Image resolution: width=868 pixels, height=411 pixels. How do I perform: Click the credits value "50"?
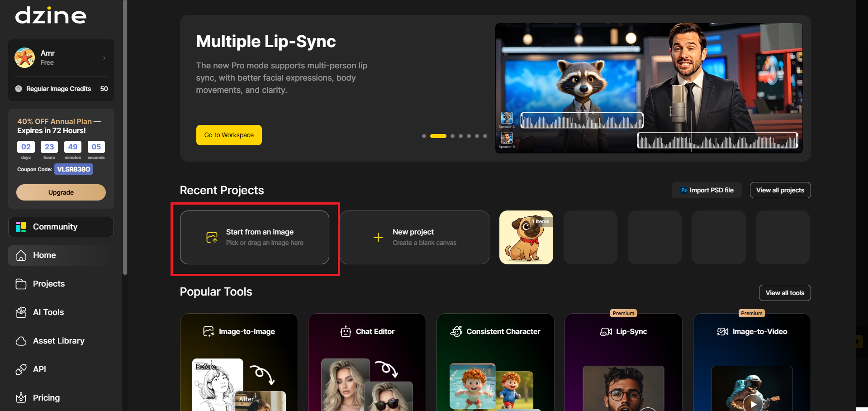(x=104, y=89)
